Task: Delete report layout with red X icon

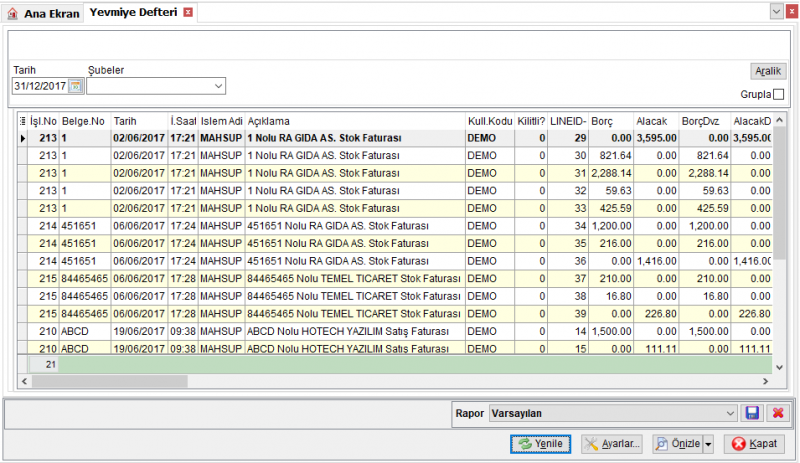Action: point(778,413)
